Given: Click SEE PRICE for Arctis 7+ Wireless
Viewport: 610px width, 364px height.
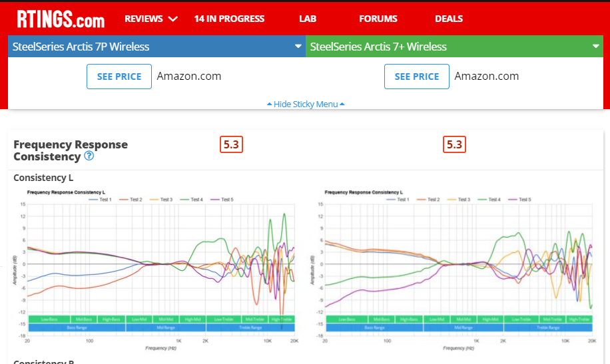Looking at the screenshot, I should coord(417,77).
